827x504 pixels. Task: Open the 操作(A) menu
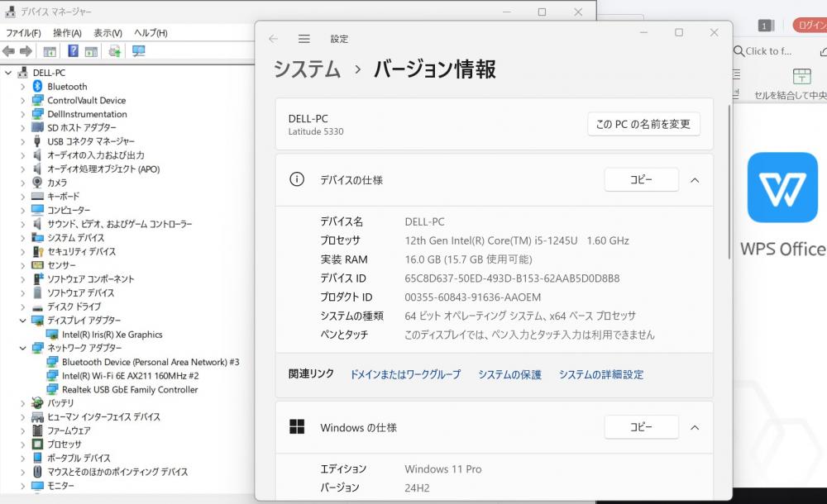click(x=67, y=33)
